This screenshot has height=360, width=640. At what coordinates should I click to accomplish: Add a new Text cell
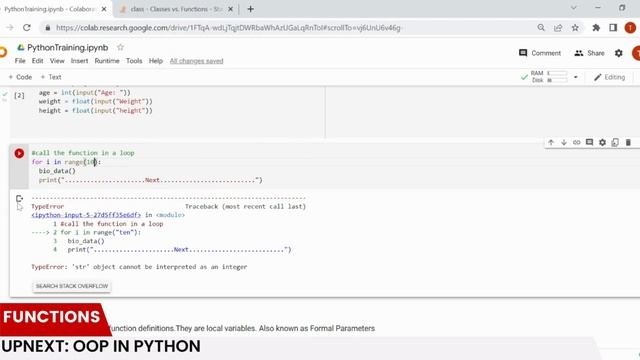[51, 77]
